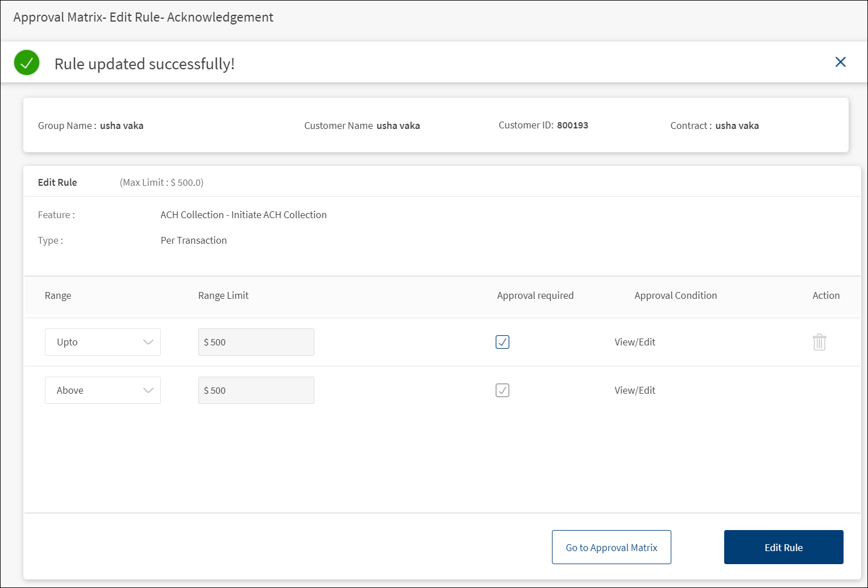Screen dimensions: 868x588
Task: Click the Approval Matrix page title text
Action: click(x=143, y=18)
